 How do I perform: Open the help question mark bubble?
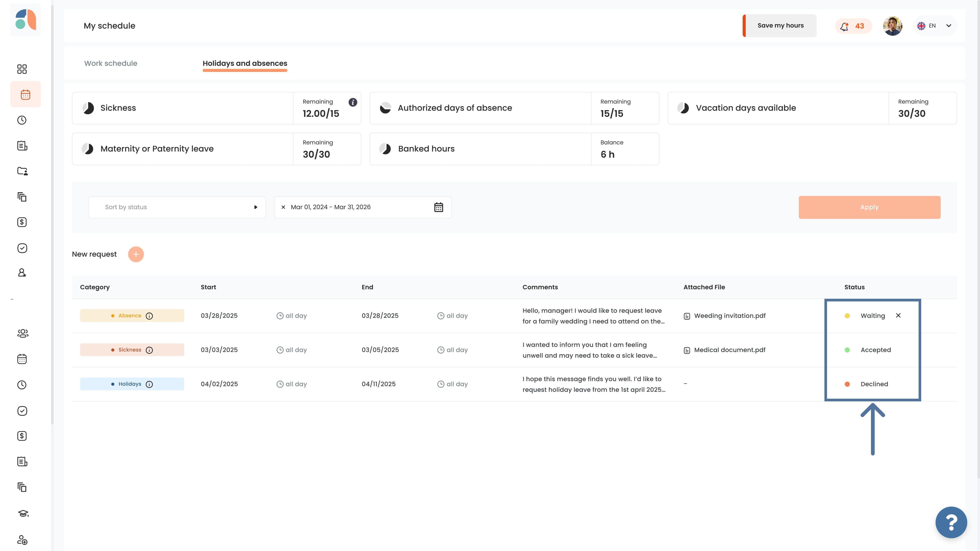coord(951,522)
